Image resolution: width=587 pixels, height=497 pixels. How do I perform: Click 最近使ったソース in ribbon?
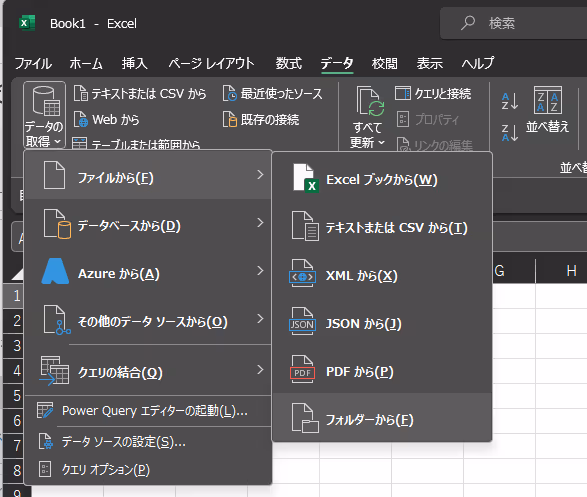coord(273,94)
